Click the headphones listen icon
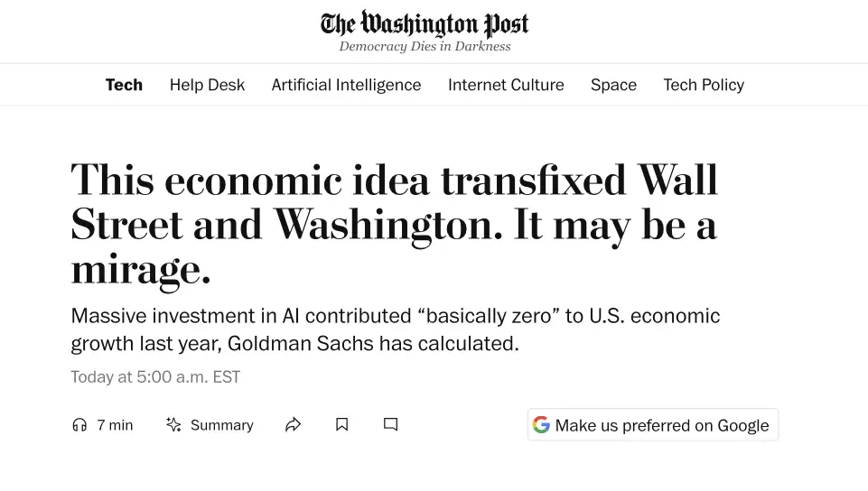The height and width of the screenshot is (491, 868). tap(79, 425)
